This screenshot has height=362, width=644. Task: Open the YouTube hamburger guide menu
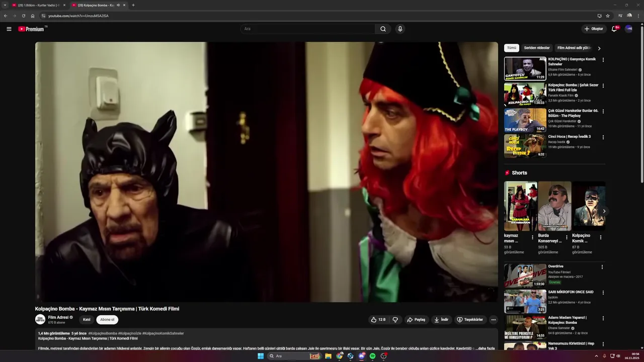[x=9, y=29]
